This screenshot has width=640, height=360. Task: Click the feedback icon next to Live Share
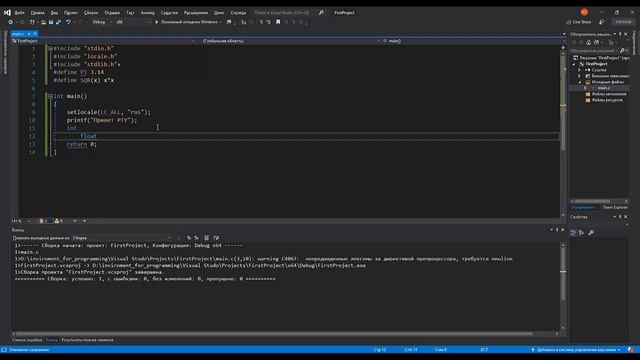click(601, 22)
